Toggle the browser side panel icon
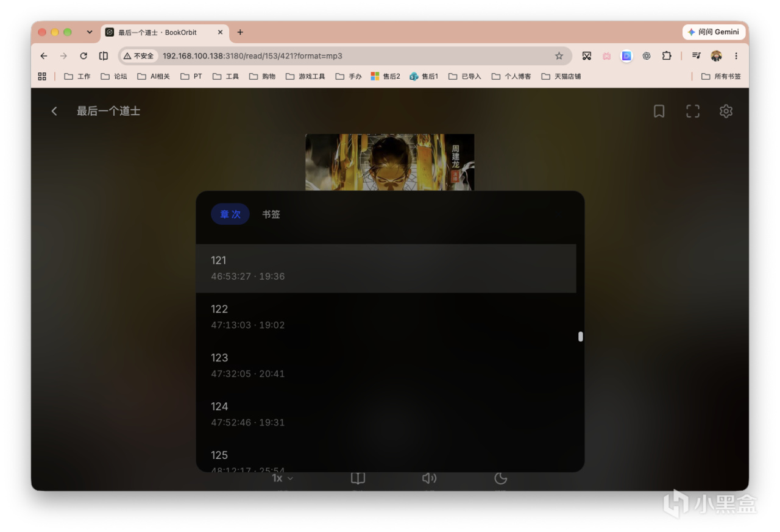Viewport: 780px width, 532px height. [x=104, y=55]
